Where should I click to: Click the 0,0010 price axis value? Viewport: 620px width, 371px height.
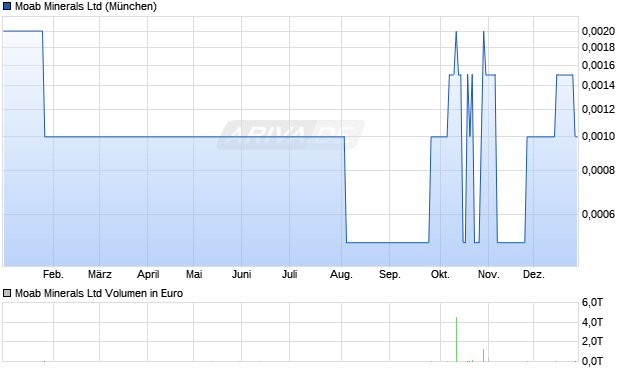pos(598,136)
